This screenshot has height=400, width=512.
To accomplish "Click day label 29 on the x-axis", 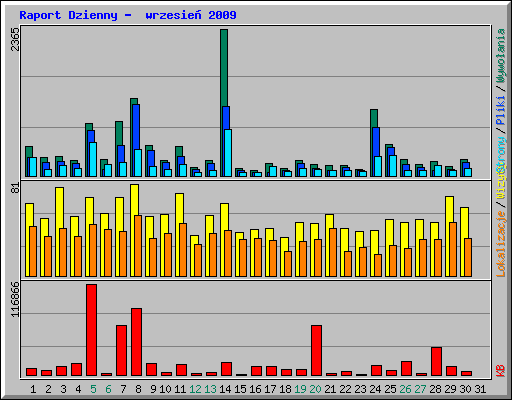I will coord(450,389).
